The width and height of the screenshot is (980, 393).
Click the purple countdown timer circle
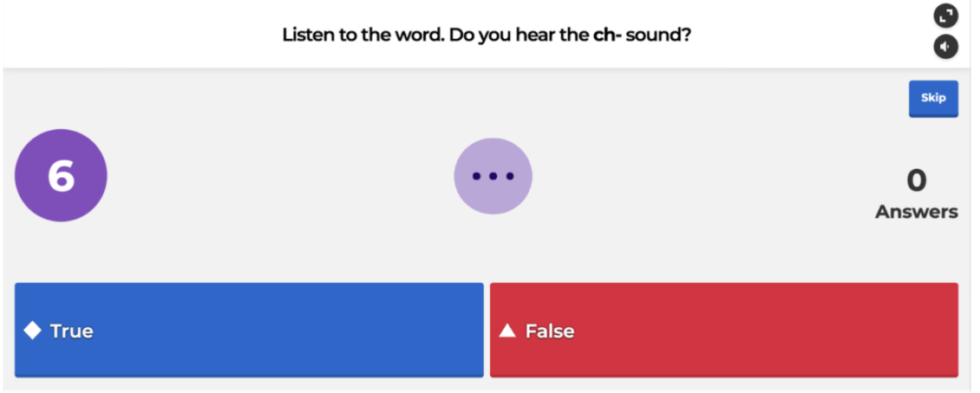tap(61, 175)
